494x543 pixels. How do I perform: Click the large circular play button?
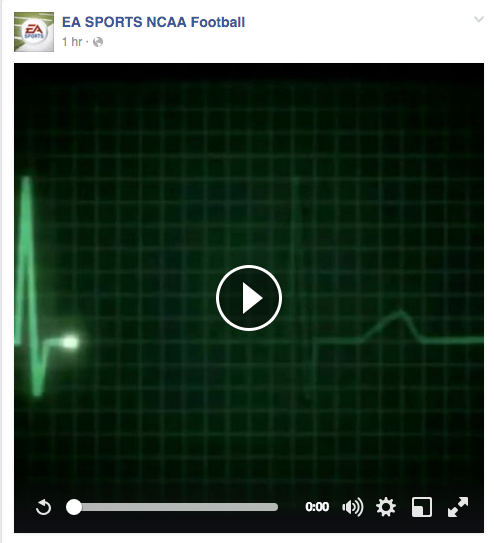click(x=249, y=298)
